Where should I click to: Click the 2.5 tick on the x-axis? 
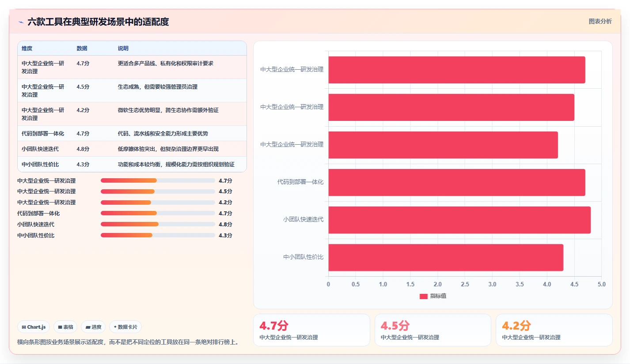coord(465,284)
